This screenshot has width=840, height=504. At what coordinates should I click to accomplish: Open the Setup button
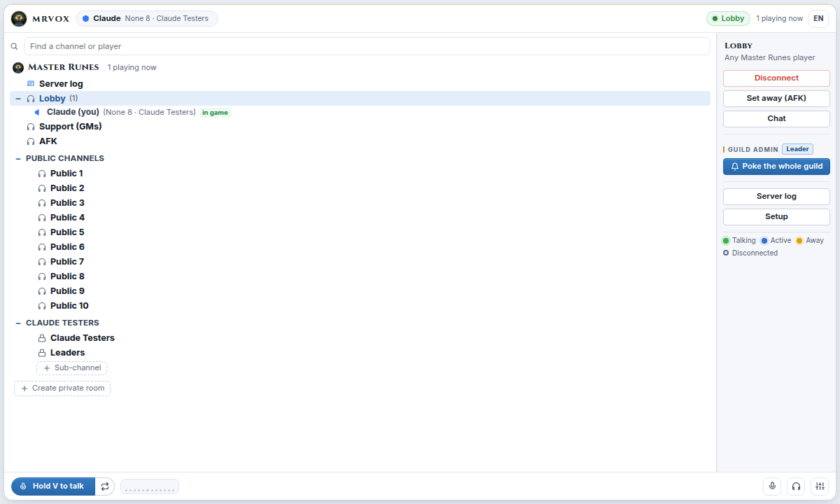point(776,217)
